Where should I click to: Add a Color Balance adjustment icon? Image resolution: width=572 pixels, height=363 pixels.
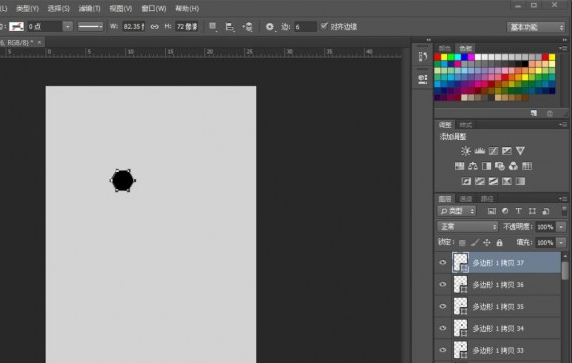[x=473, y=166]
